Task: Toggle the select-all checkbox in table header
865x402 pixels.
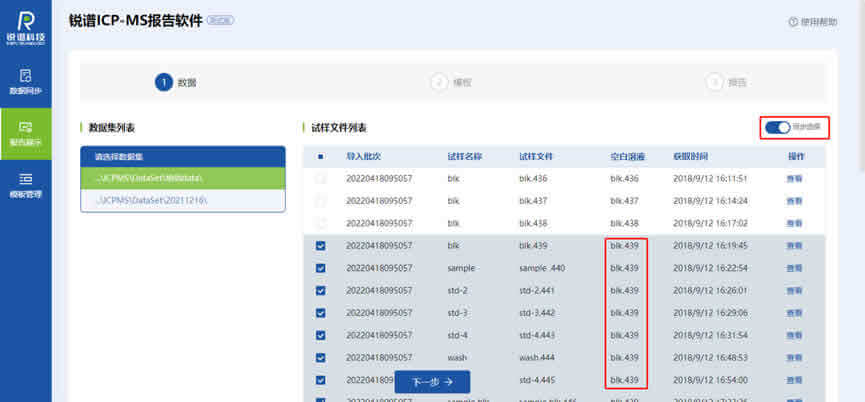Action: 320,156
